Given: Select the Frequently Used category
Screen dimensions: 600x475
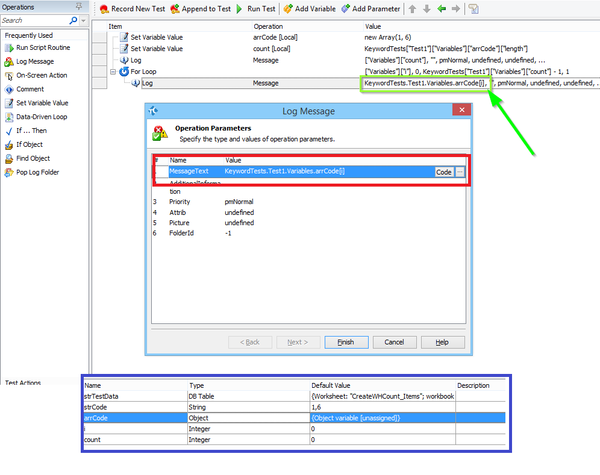Looking at the screenshot, I should [x=29, y=35].
